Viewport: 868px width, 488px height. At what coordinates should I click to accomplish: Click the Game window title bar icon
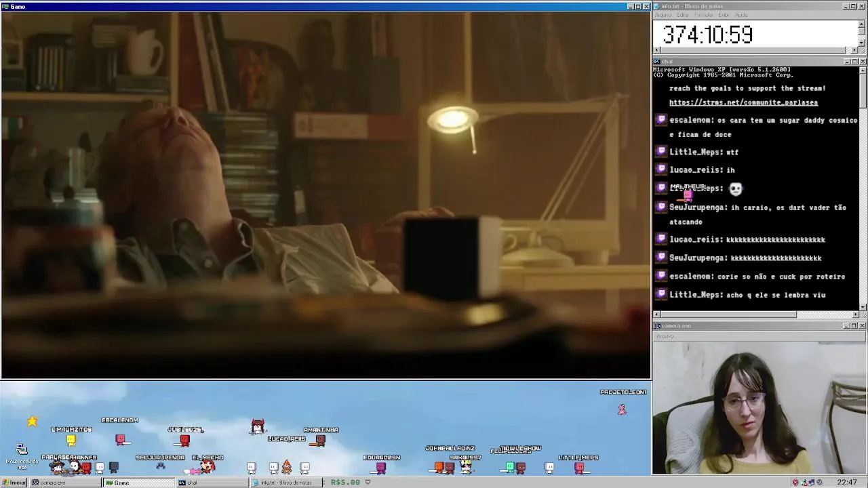(x=5, y=6)
